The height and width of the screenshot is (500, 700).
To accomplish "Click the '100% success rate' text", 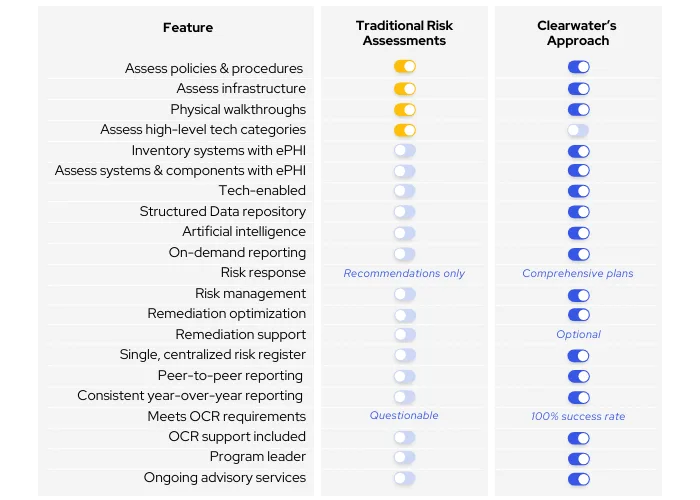I will [x=578, y=416].
